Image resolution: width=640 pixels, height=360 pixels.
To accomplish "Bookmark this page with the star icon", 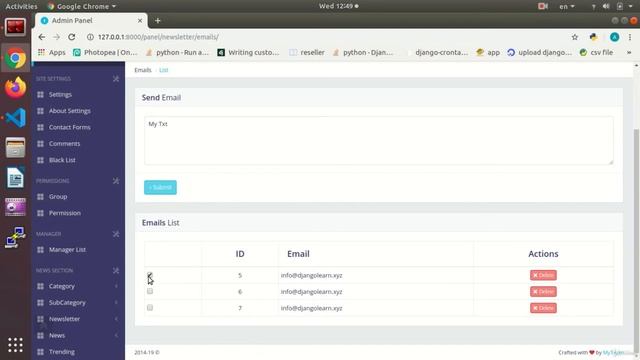I will click(x=575, y=37).
